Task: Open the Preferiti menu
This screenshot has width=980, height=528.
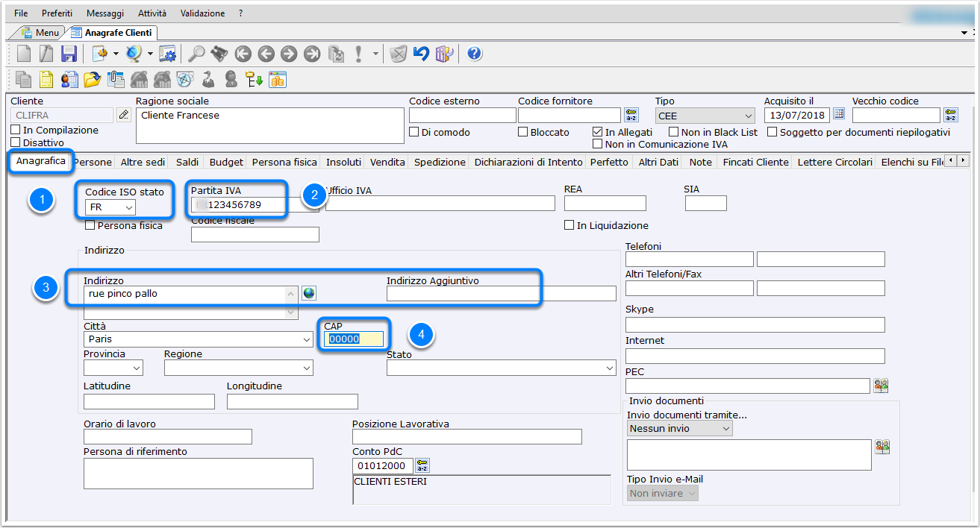Action: [x=57, y=13]
